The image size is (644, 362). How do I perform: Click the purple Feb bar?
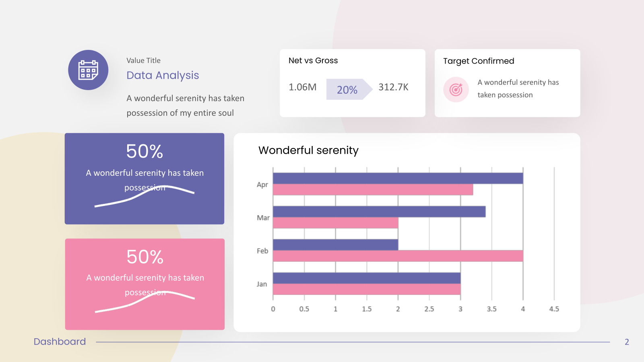336,245
